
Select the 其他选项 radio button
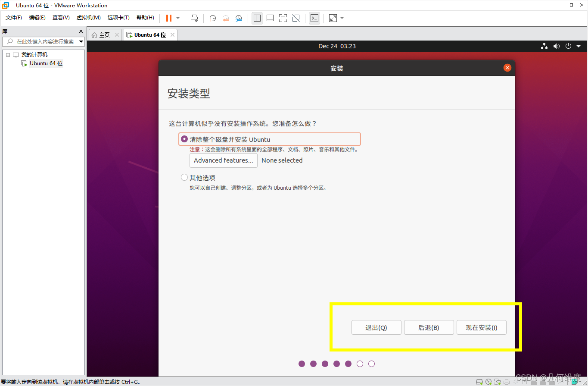pyautogui.click(x=184, y=178)
